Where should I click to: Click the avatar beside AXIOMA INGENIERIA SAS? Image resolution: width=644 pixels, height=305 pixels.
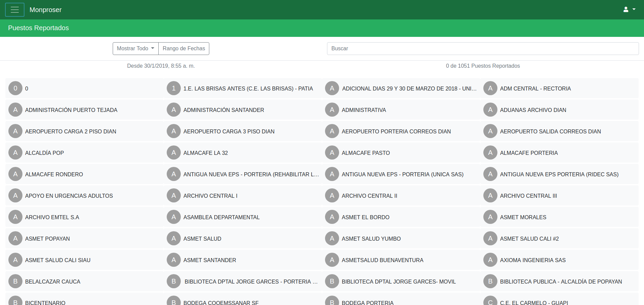click(x=490, y=260)
